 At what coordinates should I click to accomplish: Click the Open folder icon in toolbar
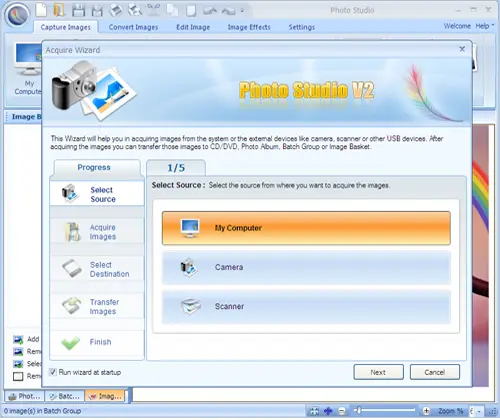coord(59,10)
